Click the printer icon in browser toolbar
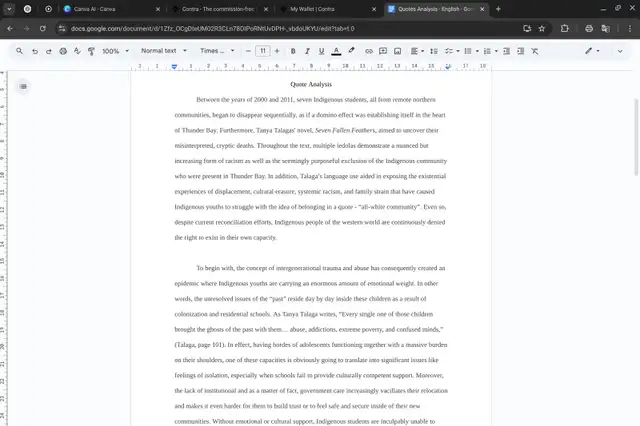Image resolution: width=640 pixels, height=426 pixels. [589, 29]
